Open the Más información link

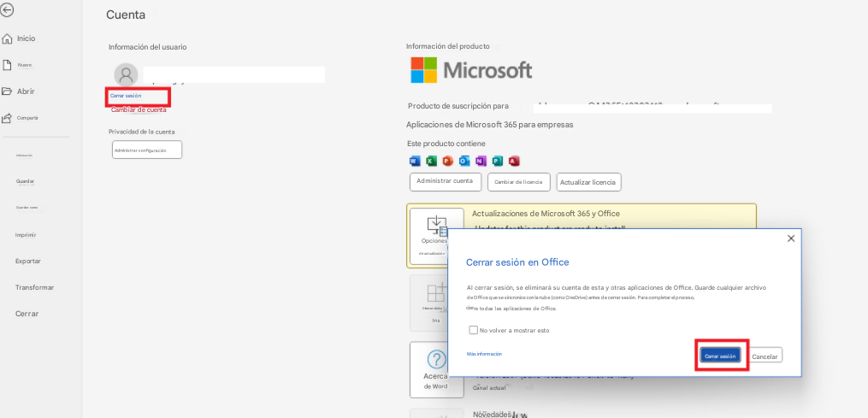click(x=484, y=354)
